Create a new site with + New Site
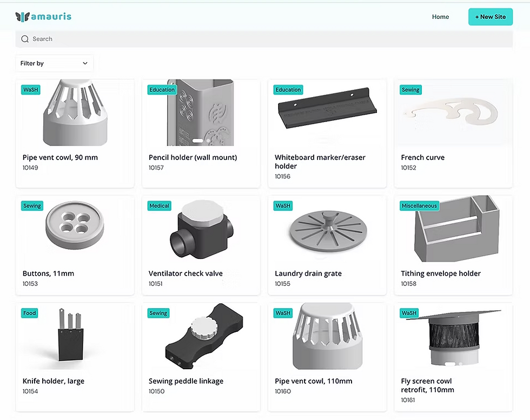 coord(490,17)
